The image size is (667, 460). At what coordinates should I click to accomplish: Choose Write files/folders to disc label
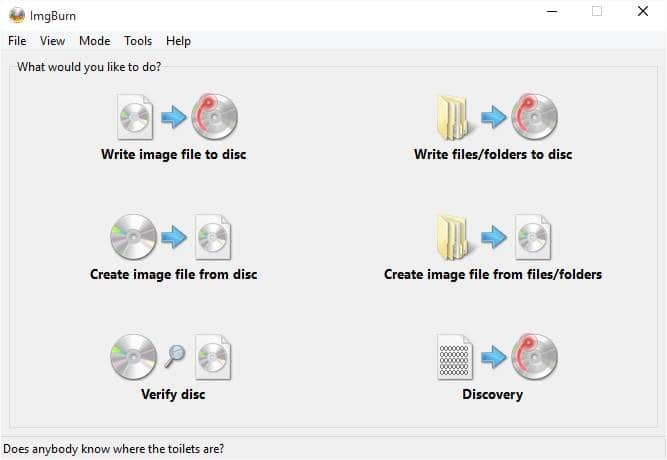coord(493,154)
